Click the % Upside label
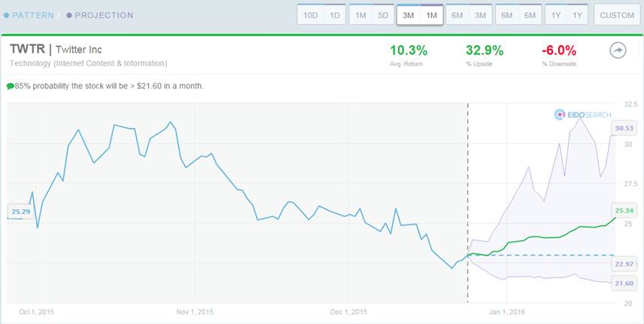The image size is (644, 324). coord(479,65)
